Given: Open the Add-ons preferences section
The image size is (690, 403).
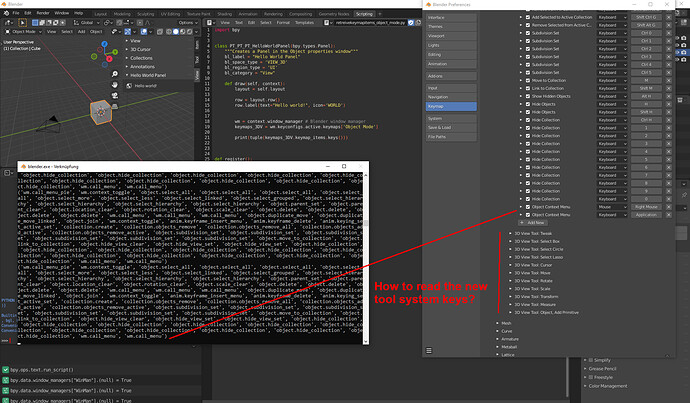Looking at the screenshot, I should tap(451, 76).
